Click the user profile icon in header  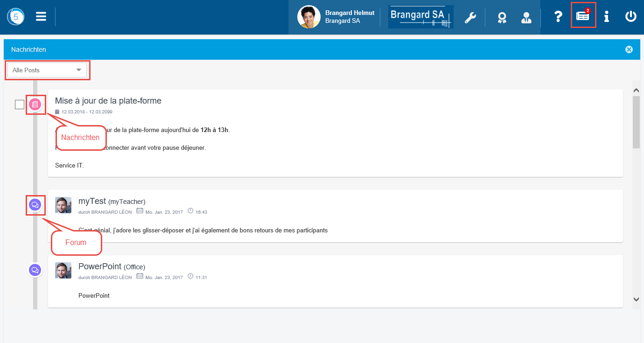[526, 17]
